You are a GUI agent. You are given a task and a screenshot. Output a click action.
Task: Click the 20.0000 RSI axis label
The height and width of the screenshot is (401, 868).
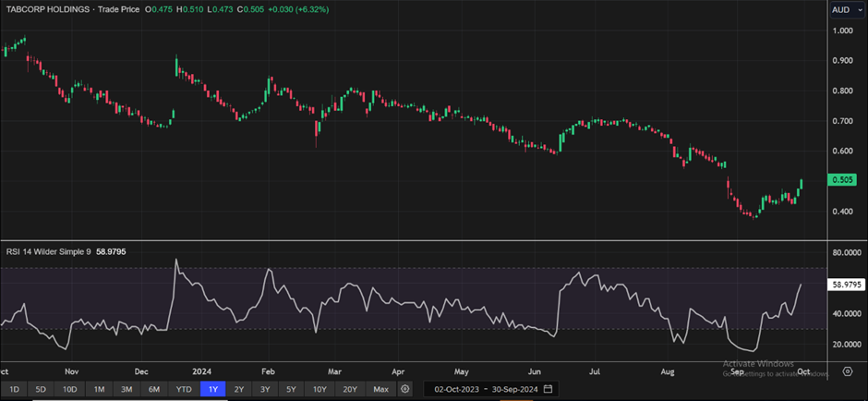(x=845, y=345)
